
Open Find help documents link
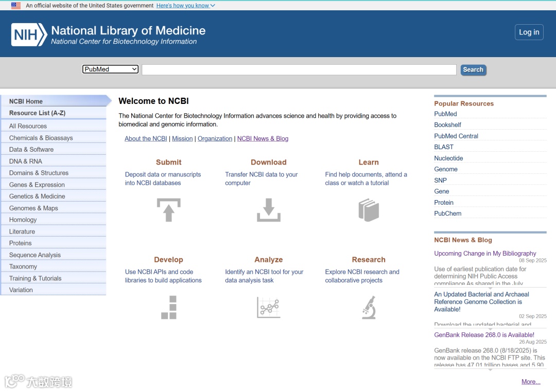pyautogui.click(x=366, y=179)
